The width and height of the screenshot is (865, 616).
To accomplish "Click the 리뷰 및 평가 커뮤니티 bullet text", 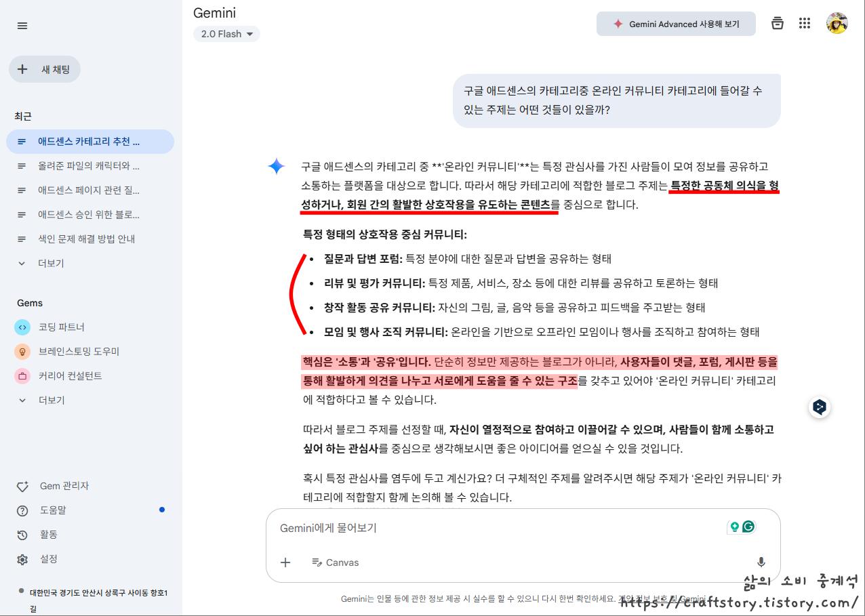I will pyautogui.click(x=521, y=283).
